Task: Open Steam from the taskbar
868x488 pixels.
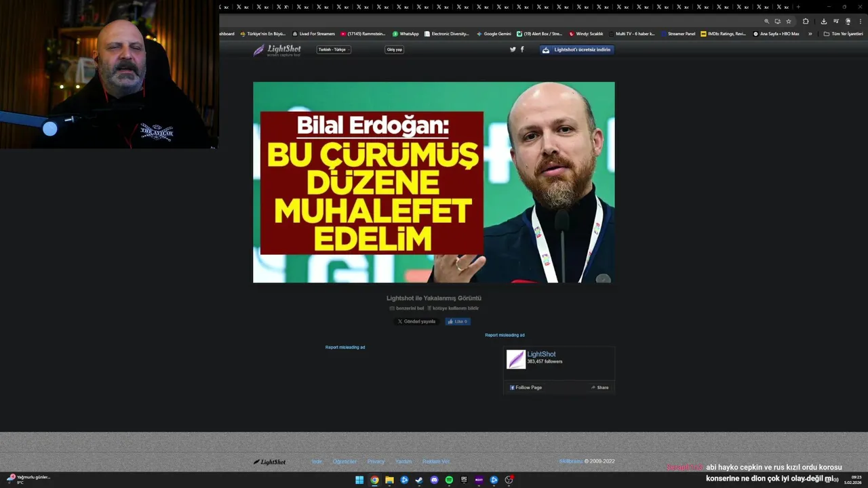Action: click(419, 480)
